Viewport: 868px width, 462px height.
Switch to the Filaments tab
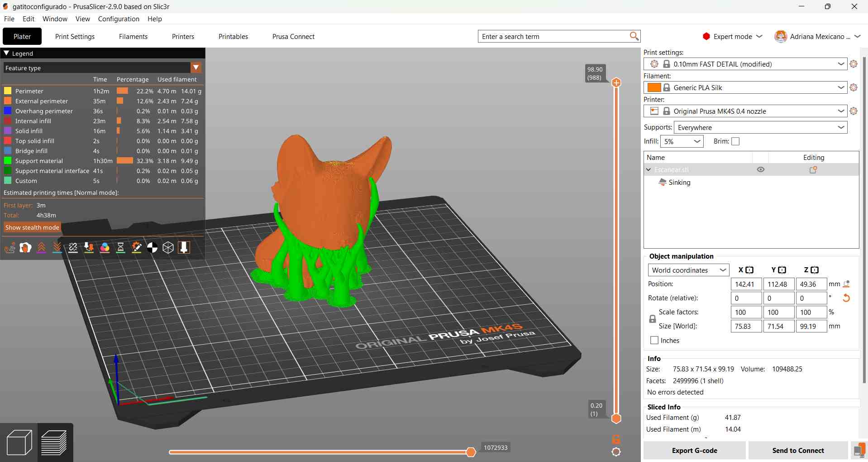pos(133,37)
